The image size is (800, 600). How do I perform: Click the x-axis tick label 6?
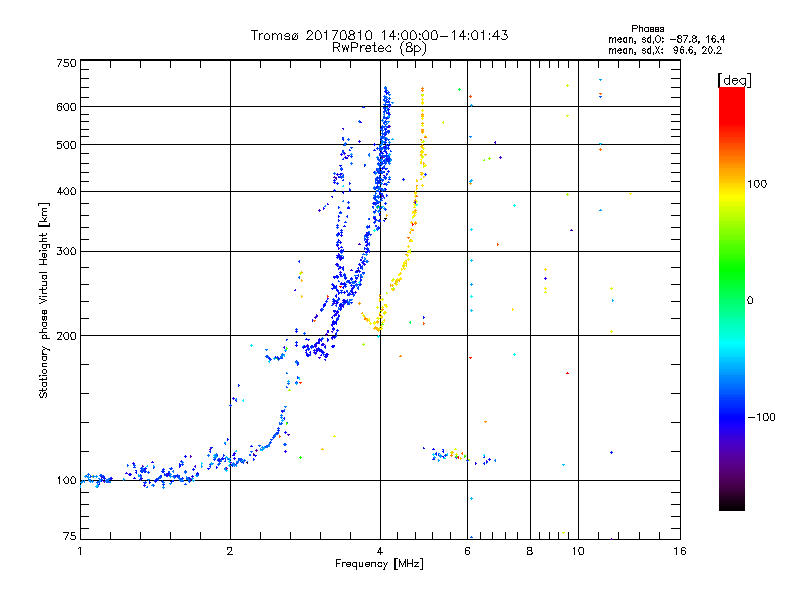(x=467, y=551)
